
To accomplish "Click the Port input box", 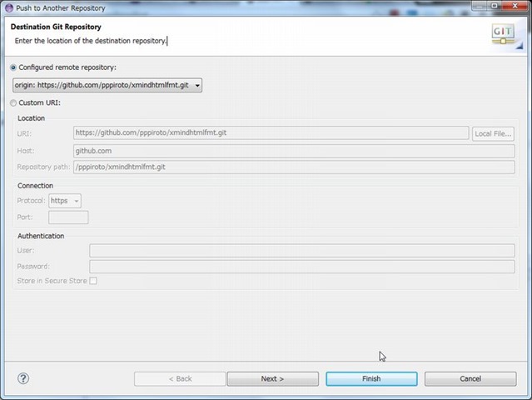I will [x=68, y=217].
